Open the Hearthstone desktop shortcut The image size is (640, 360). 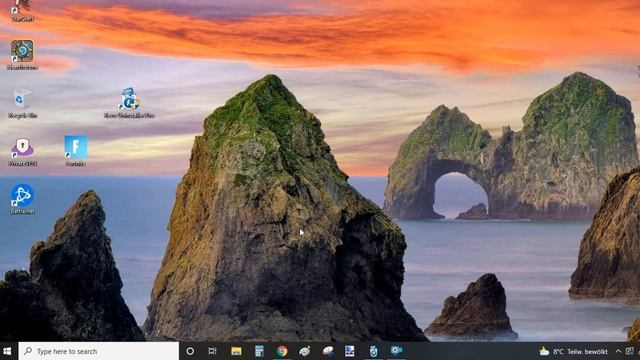(22, 55)
